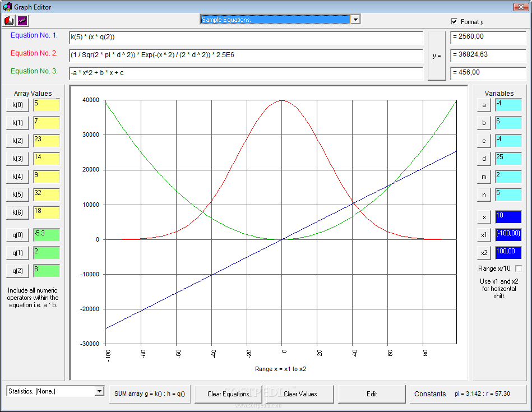532x412 pixels.
Task: Click the k(4) array button
Action: [x=17, y=177]
